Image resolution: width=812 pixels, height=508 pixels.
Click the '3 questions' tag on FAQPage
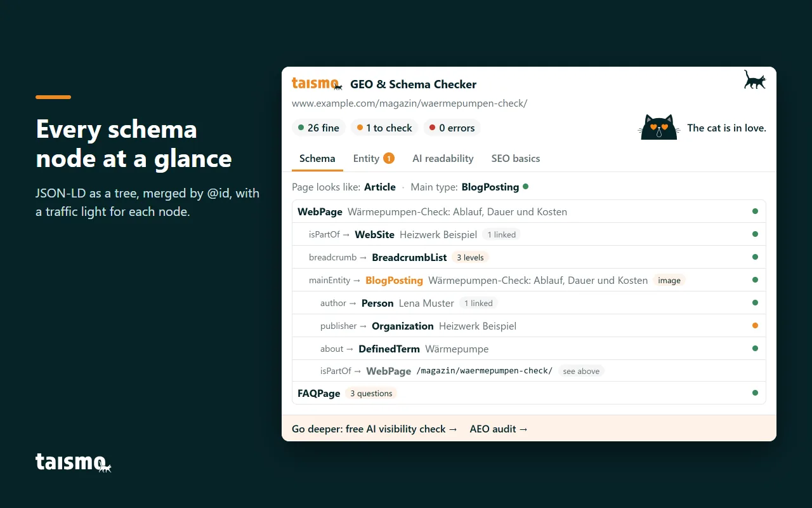[371, 393]
